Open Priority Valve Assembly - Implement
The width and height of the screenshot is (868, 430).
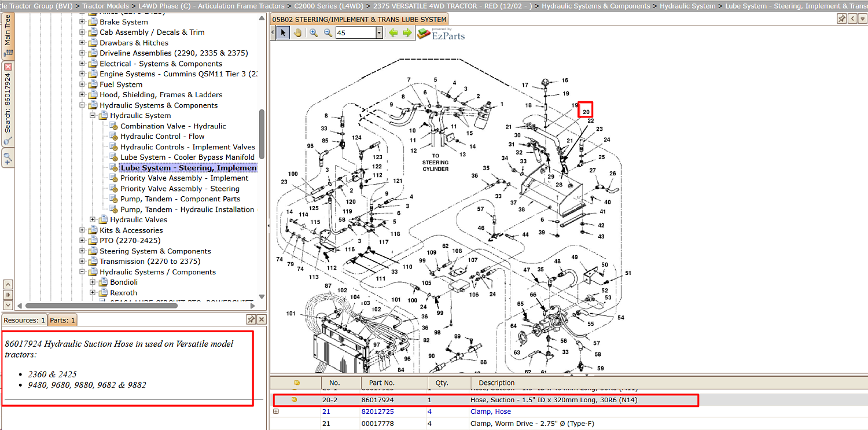(184, 178)
